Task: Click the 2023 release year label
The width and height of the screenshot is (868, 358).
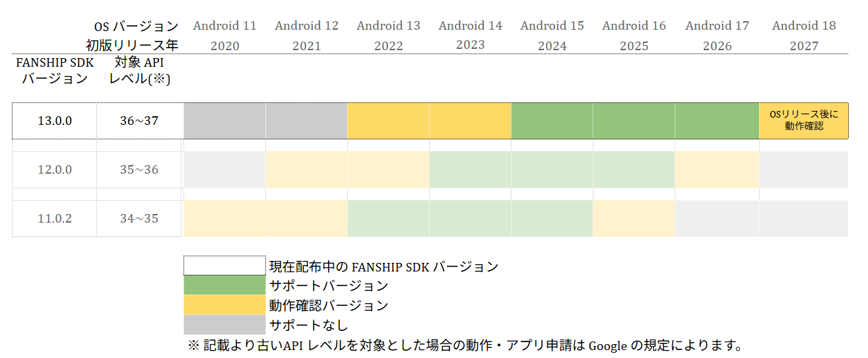Action: click(470, 45)
